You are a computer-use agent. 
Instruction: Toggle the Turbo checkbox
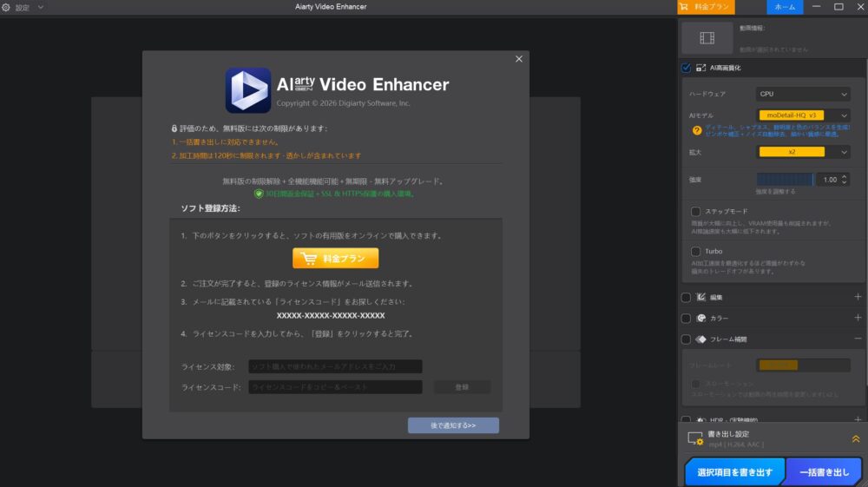[695, 251]
